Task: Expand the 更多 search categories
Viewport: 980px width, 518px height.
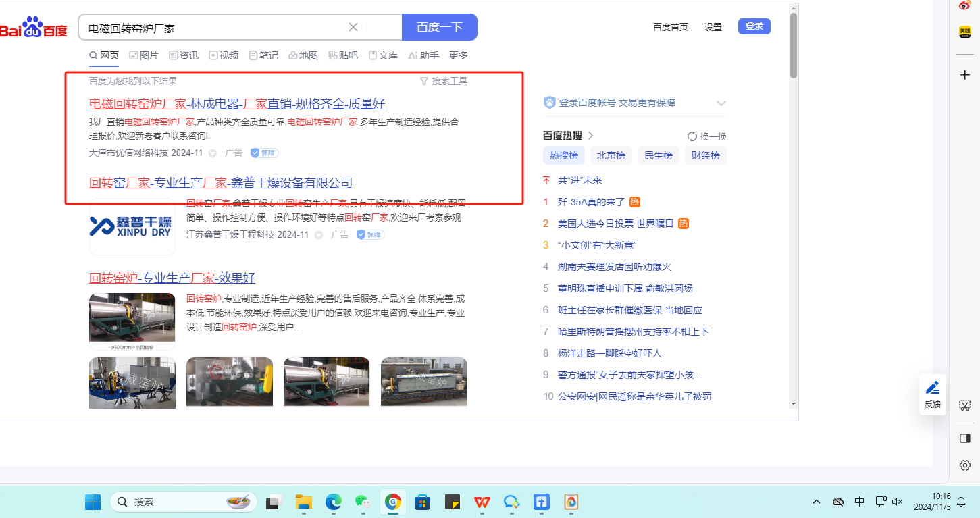Action: [x=459, y=55]
